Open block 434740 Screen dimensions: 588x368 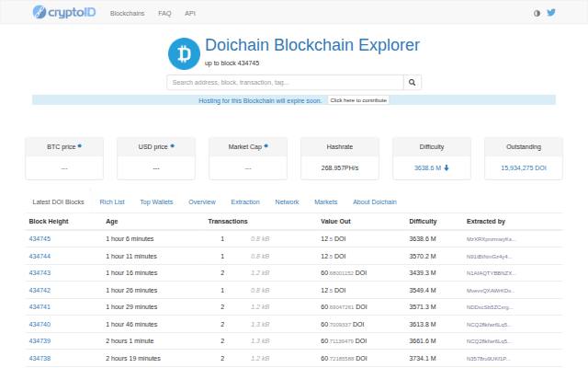pyautogui.click(x=40, y=324)
